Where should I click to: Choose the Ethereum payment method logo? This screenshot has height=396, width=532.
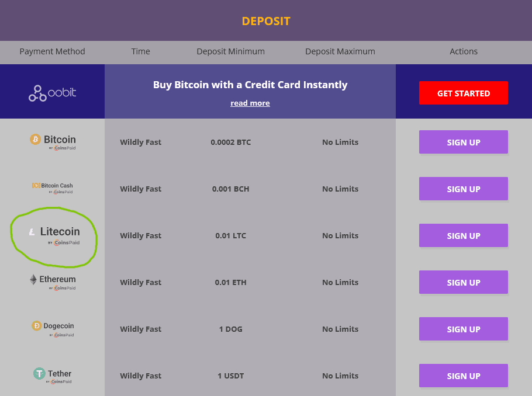pyautogui.click(x=53, y=282)
